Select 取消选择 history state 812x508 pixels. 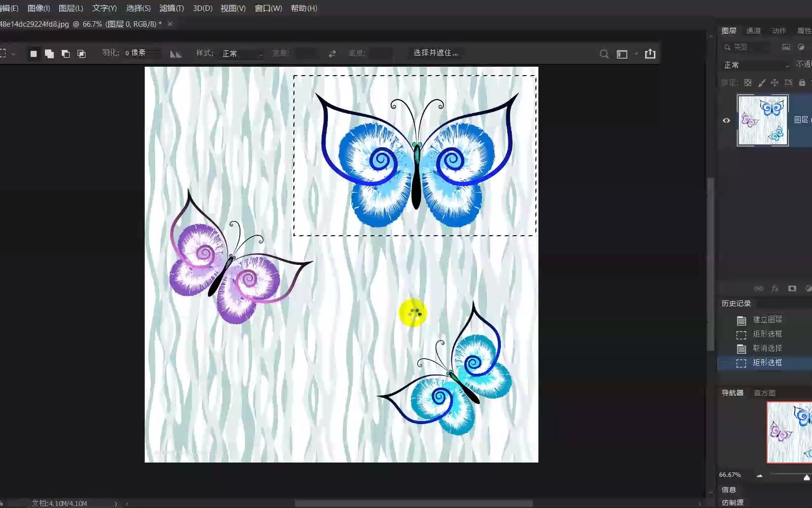tap(765, 348)
